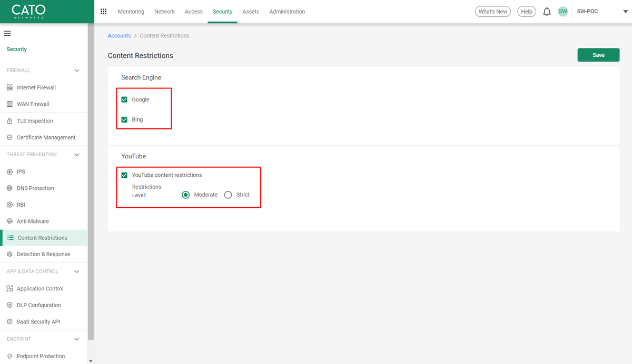This screenshot has height=364, width=632.
Task: Follow the Accounts breadcrumb link
Action: [x=119, y=36]
